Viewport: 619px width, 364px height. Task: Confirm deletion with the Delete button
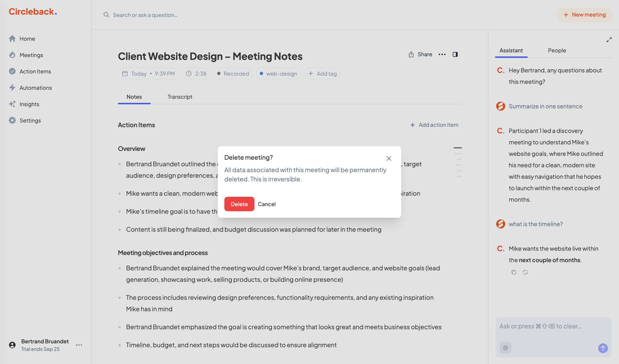[239, 204]
